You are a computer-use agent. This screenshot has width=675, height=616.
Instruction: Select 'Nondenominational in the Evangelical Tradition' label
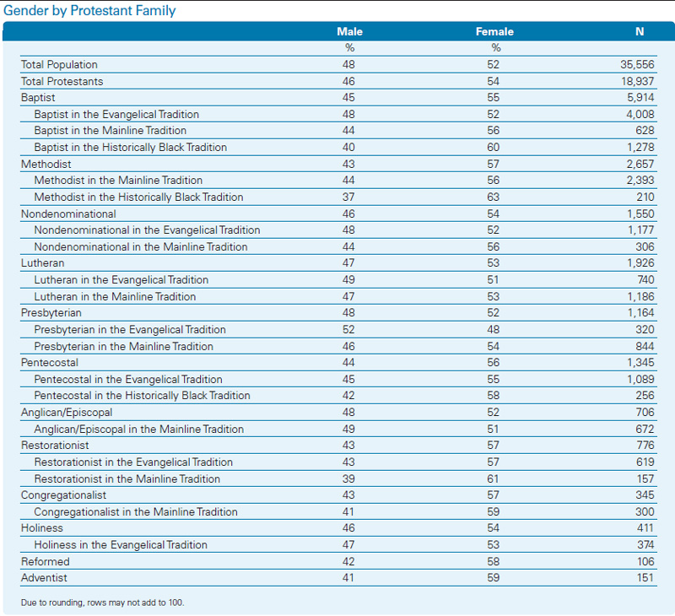[x=147, y=230]
